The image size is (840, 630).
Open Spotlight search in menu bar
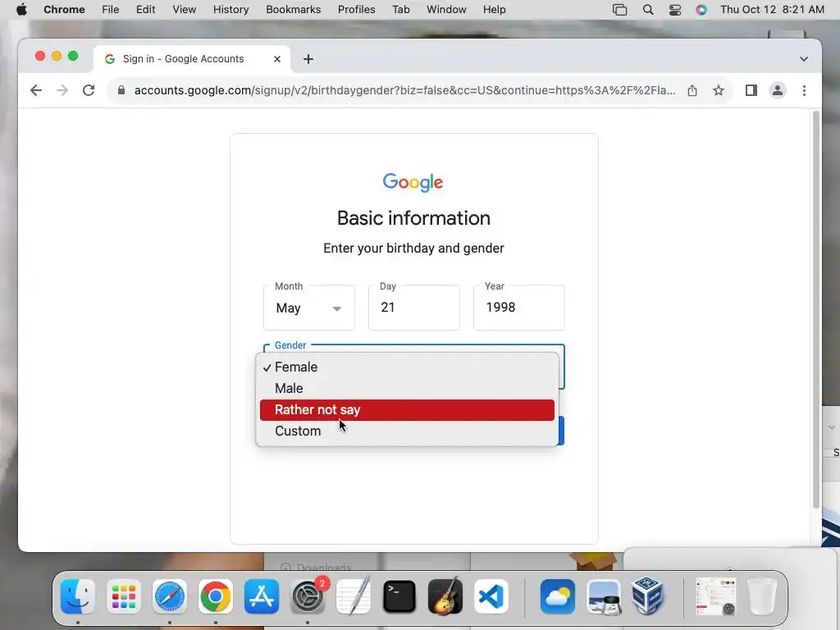click(x=648, y=10)
